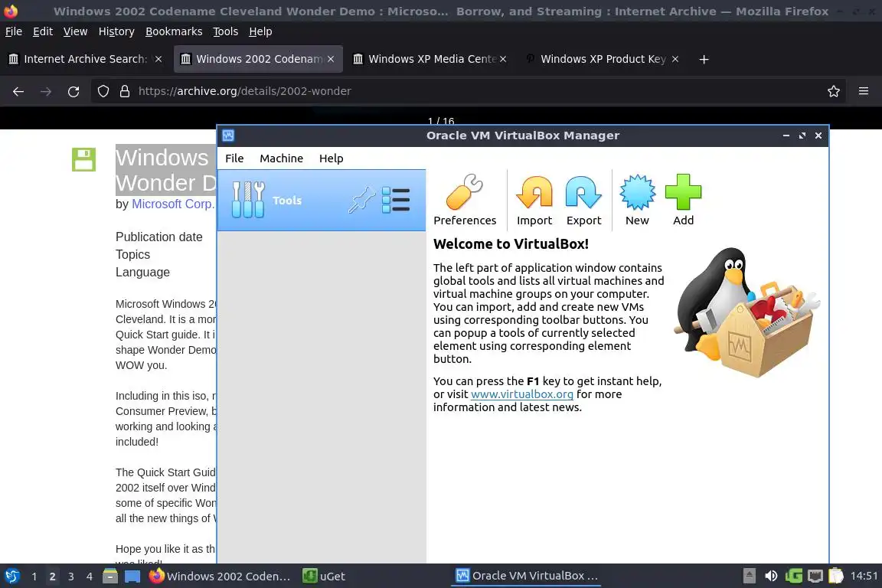Select Firefox Windows 2002 taskbar entry
The height and width of the screenshot is (588, 882).
point(220,577)
